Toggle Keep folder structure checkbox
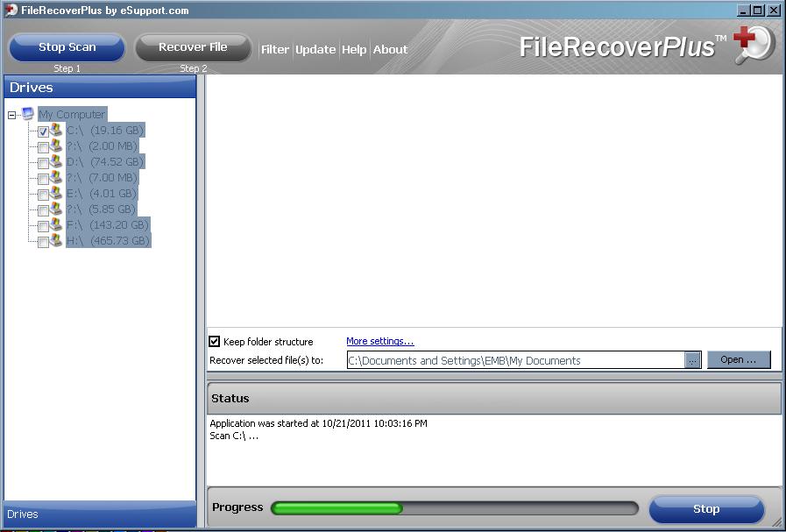This screenshot has height=532, width=786. coord(215,342)
